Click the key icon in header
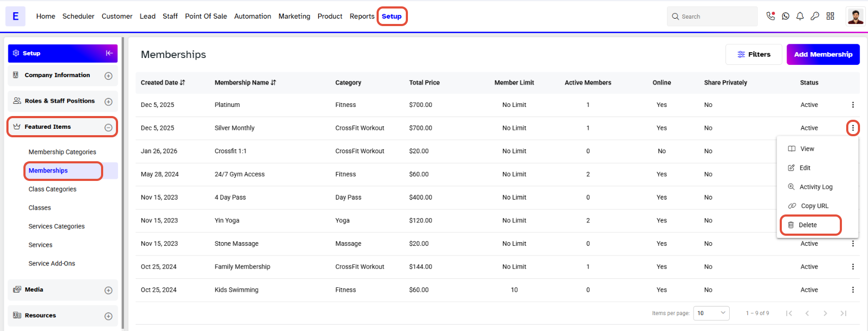 815,16
